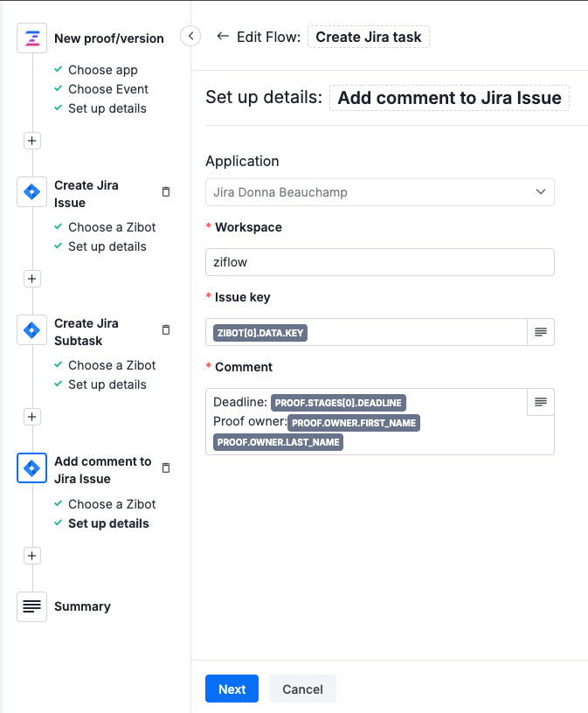Select the Create Jira Issue diamond icon
This screenshot has width=588, height=713.
(x=31, y=193)
